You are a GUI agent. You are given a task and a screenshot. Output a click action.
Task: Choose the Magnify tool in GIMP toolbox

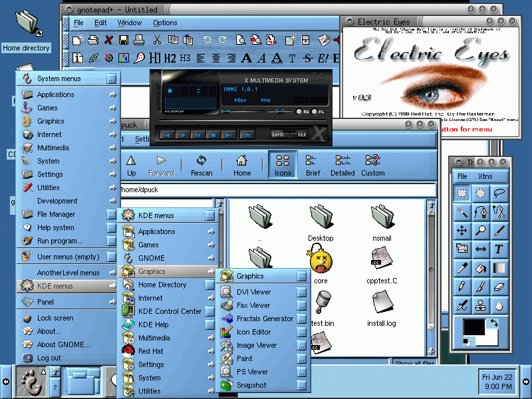coord(480,231)
